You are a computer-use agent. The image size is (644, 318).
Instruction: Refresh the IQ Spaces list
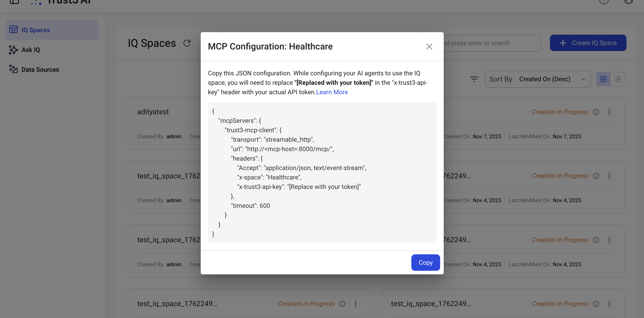[x=187, y=43]
